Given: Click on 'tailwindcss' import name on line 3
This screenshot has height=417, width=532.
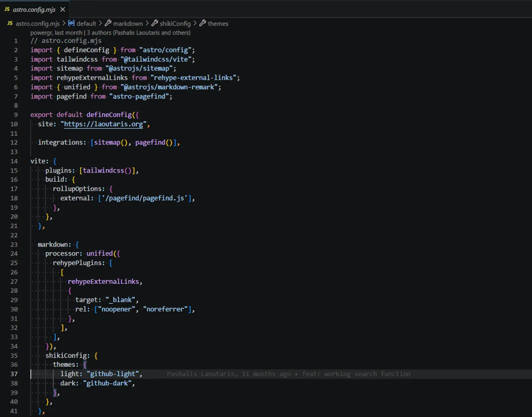Looking at the screenshot, I should pyautogui.click(x=77, y=59).
